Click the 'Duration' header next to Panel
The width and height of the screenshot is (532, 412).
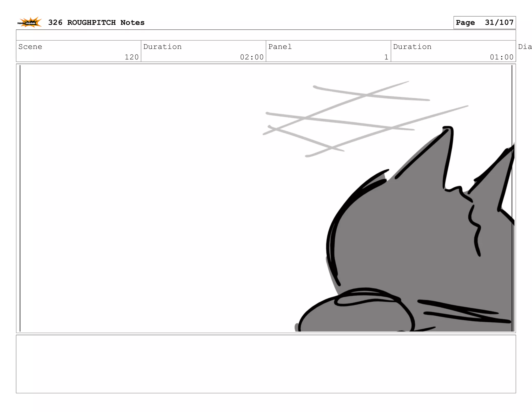click(x=412, y=47)
